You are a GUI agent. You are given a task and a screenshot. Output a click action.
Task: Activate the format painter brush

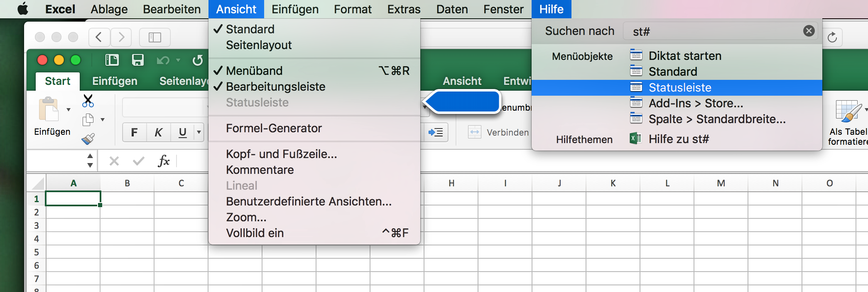88,139
